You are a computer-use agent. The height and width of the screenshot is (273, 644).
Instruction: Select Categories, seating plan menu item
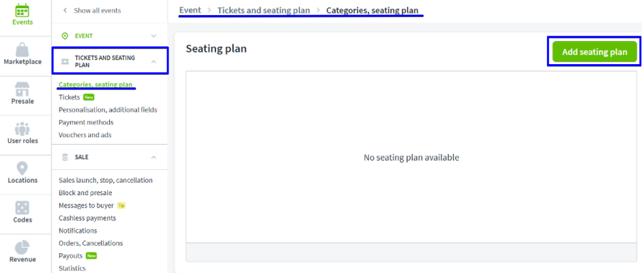(x=96, y=85)
